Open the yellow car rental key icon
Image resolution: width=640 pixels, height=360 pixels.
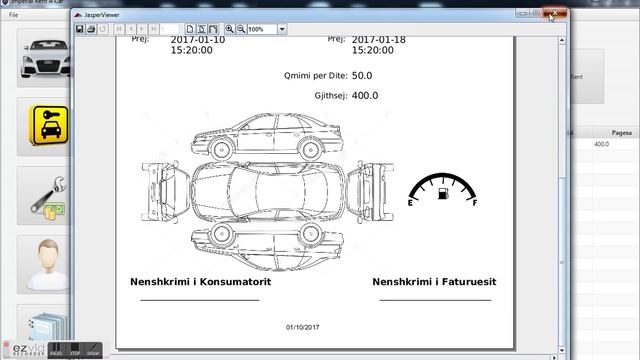(x=43, y=127)
